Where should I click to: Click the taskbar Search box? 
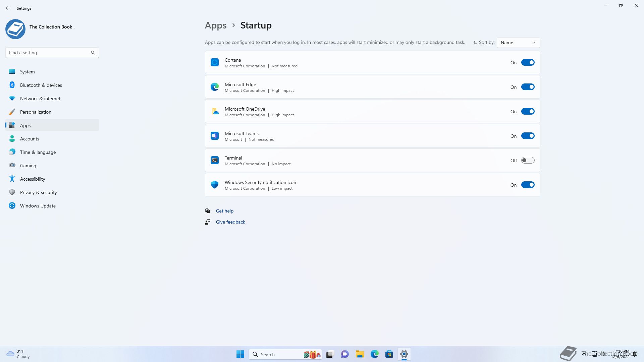pyautogui.click(x=285, y=354)
